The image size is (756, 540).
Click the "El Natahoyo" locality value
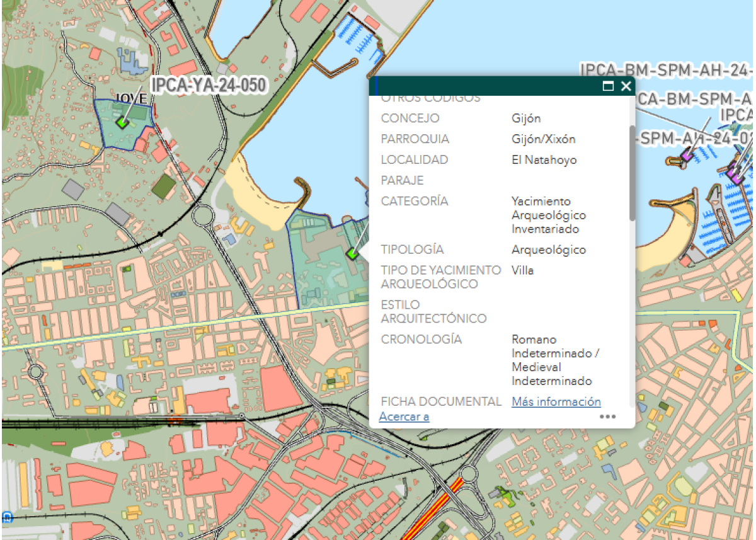(x=544, y=160)
